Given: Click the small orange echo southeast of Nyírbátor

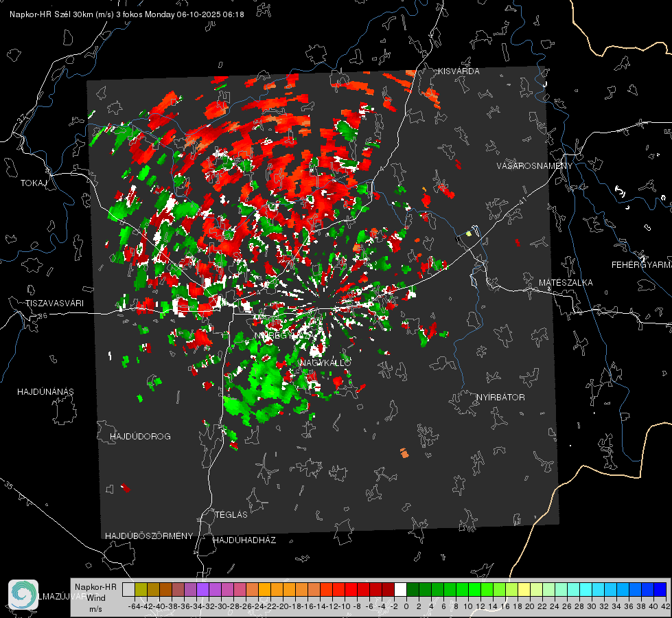Looking at the screenshot, I should point(404,453).
